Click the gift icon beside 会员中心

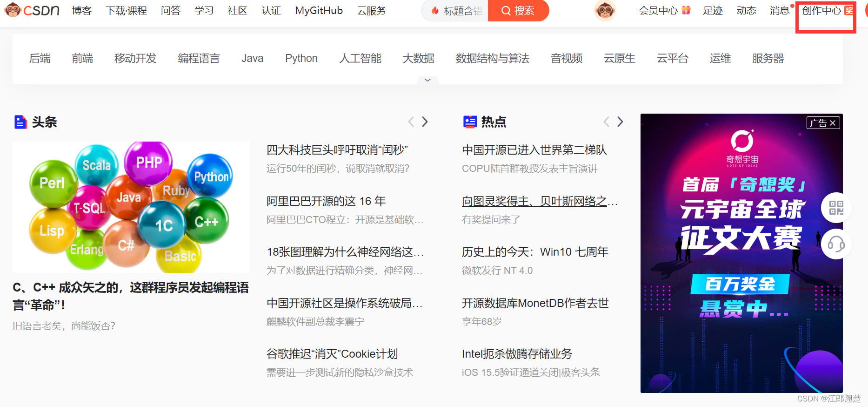(x=686, y=10)
